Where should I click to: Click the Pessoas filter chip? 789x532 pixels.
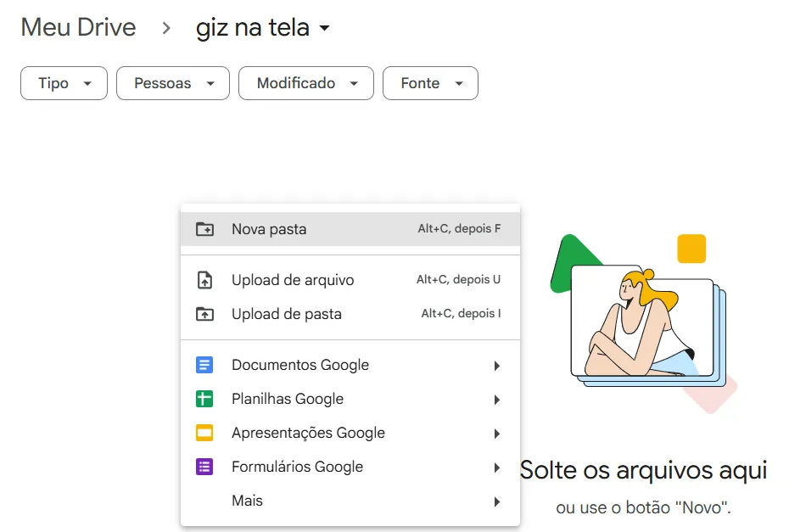[172, 83]
